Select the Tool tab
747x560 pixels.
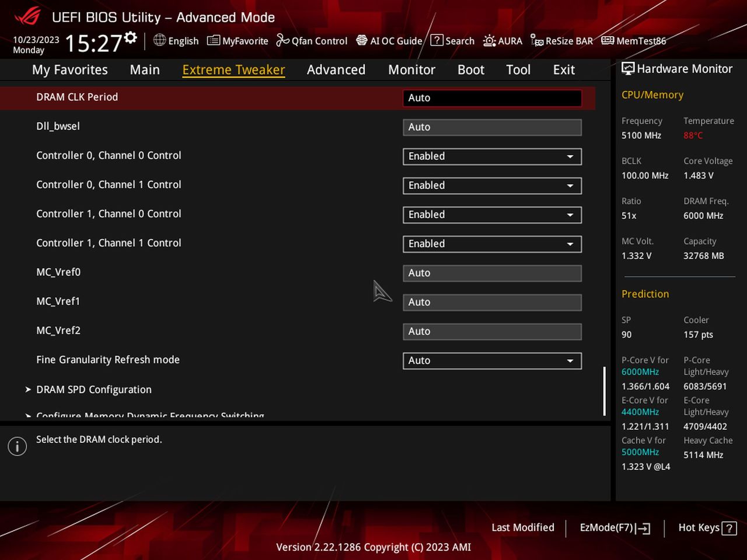tap(518, 70)
